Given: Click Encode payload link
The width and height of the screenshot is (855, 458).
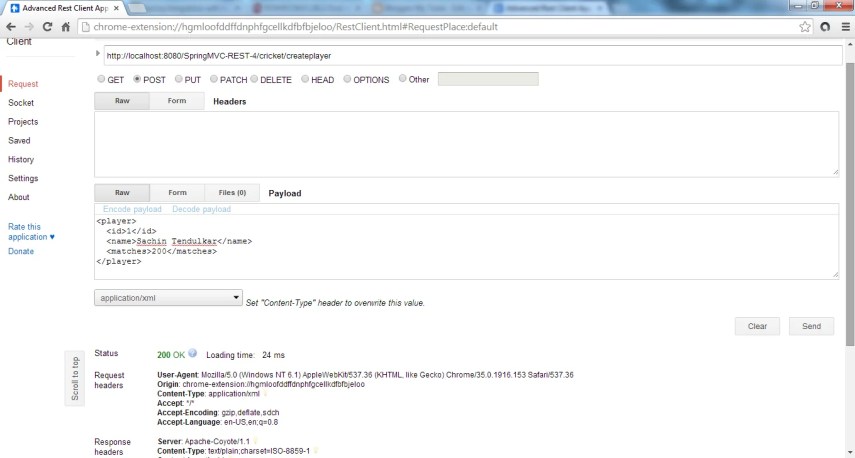Looking at the screenshot, I should (132, 209).
